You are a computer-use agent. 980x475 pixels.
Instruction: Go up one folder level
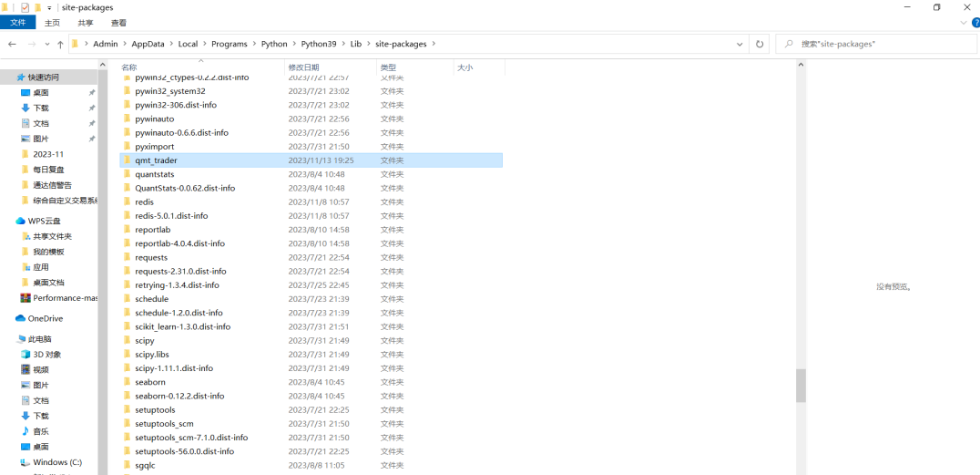pyautogui.click(x=60, y=45)
